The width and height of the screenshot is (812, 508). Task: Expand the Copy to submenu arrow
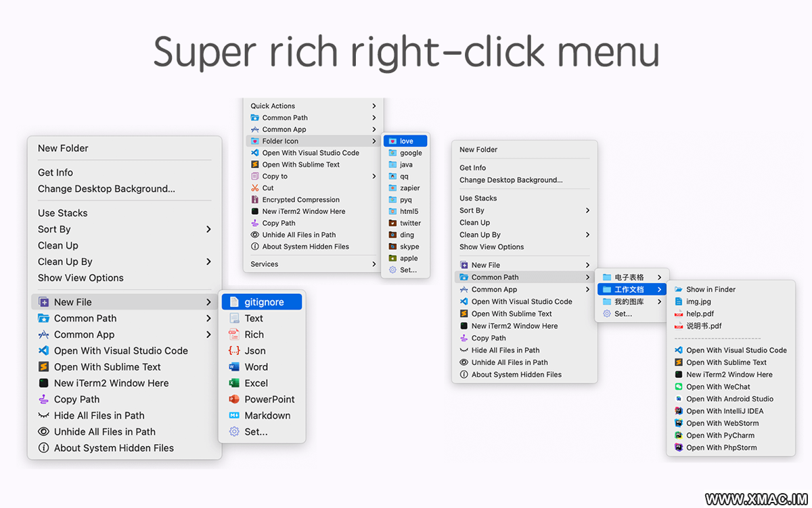[374, 176]
